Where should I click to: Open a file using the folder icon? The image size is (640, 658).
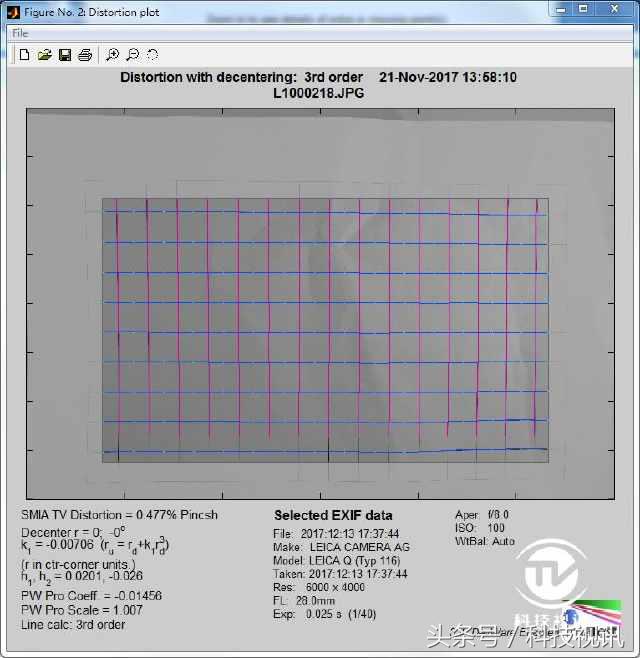(x=44, y=55)
